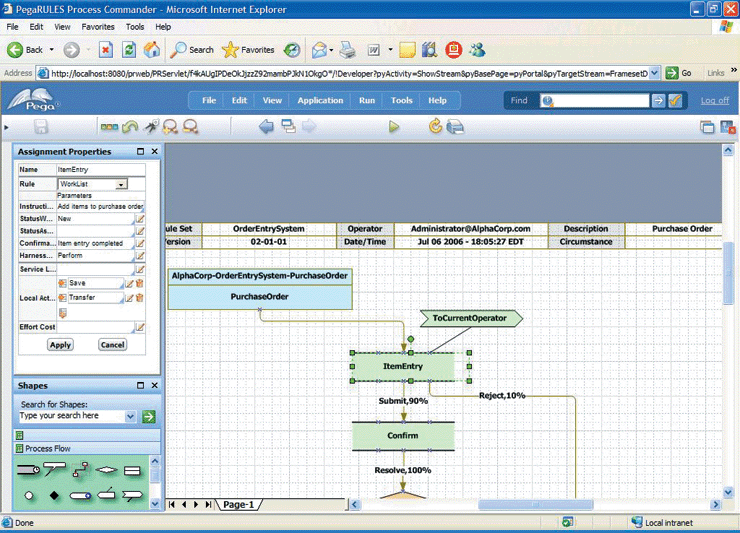Click the second magnifier zoom icon
The height and width of the screenshot is (533, 740).
[x=190, y=127]
